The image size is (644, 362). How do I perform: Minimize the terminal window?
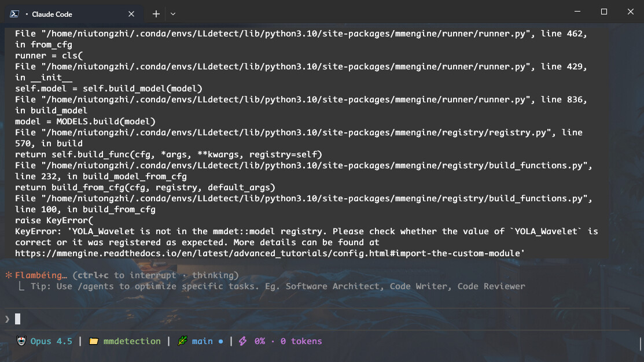(577, 12)
